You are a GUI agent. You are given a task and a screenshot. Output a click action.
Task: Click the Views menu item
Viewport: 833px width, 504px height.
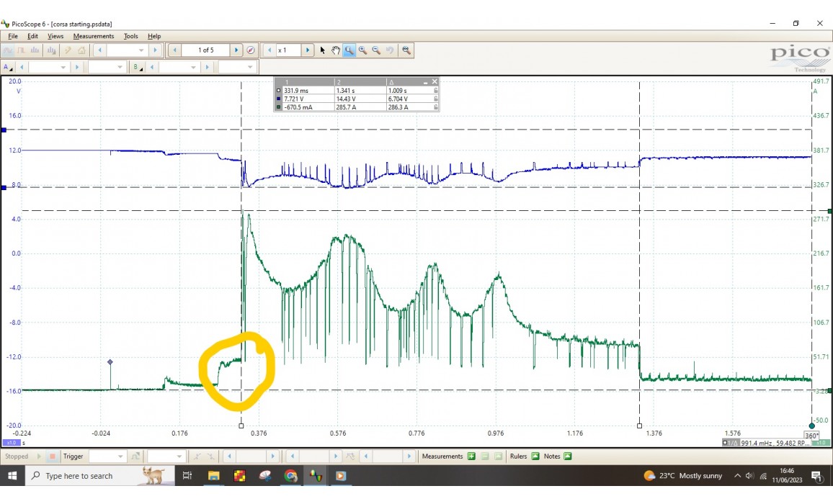(55, 36)
